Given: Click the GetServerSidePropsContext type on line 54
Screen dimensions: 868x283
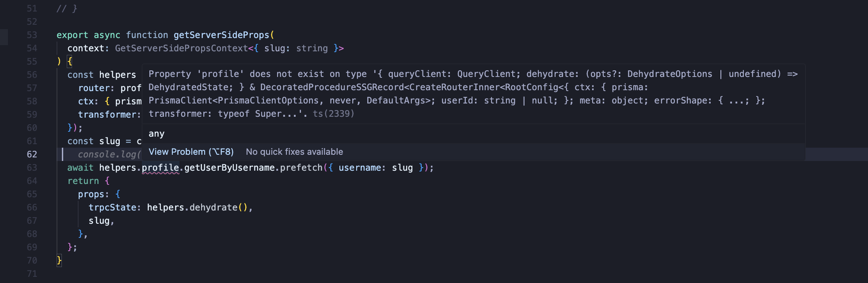Looking at the screenshot, I should [x=181, y=48].
